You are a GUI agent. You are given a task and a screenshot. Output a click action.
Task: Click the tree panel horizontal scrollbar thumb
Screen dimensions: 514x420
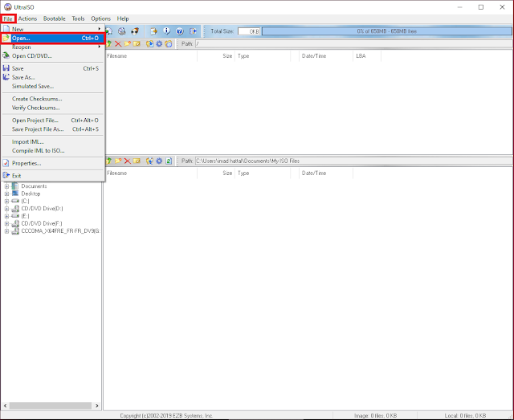coord(51,406)
